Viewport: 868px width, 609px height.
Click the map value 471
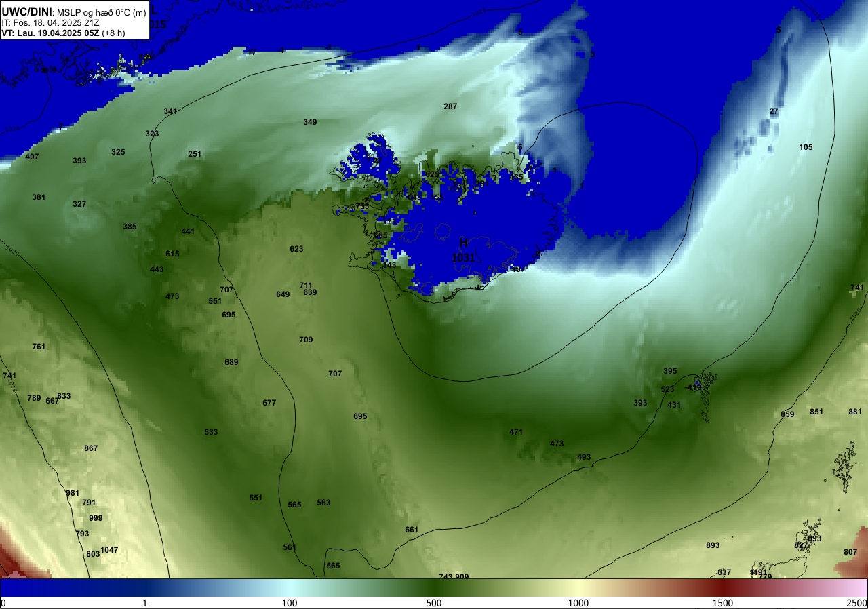point(516,432)
